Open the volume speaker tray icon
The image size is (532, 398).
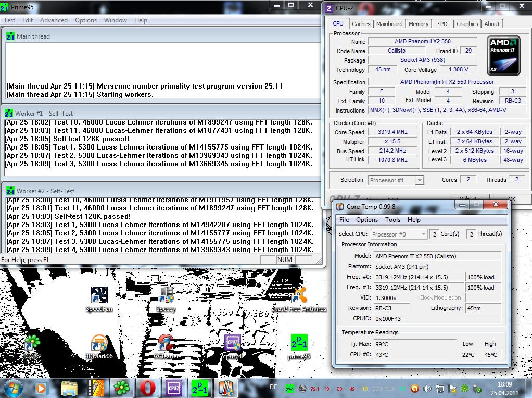click(427, 389)
